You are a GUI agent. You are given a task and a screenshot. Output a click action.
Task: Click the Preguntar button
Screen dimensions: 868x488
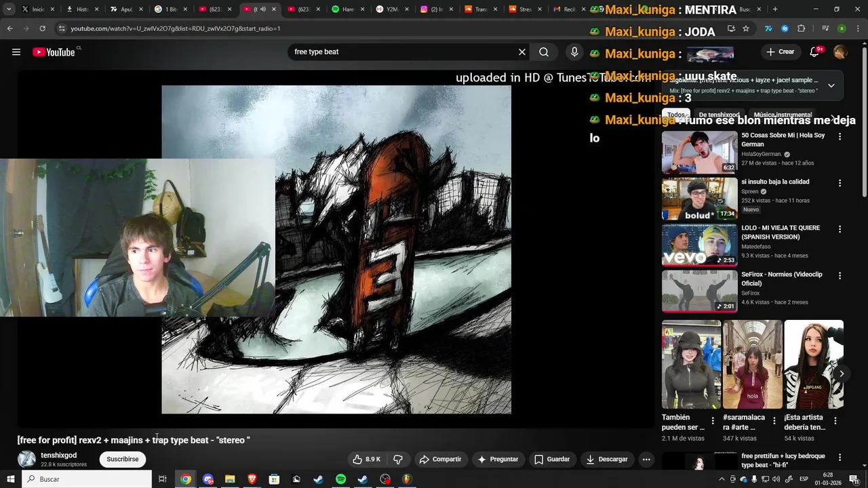[498, 460]
